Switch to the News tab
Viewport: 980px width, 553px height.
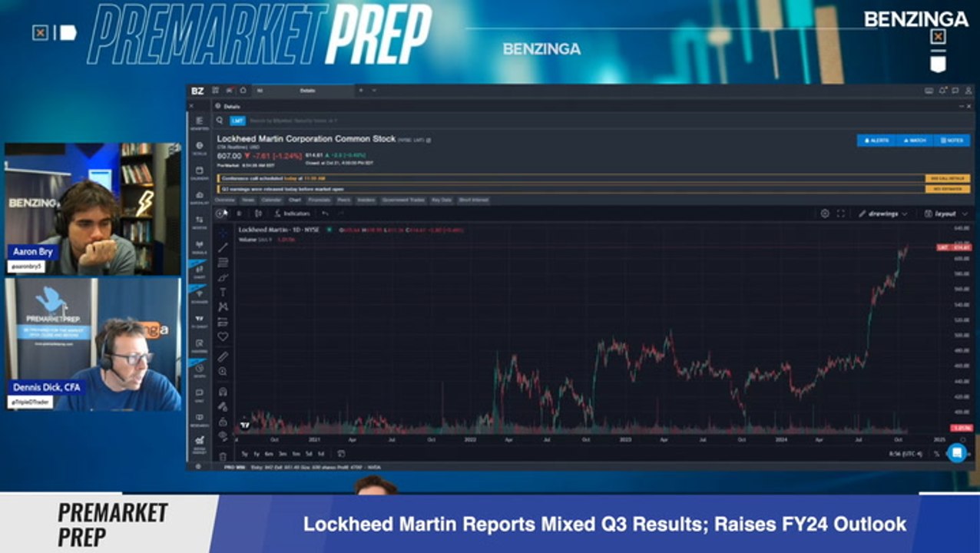coord(248,200)
